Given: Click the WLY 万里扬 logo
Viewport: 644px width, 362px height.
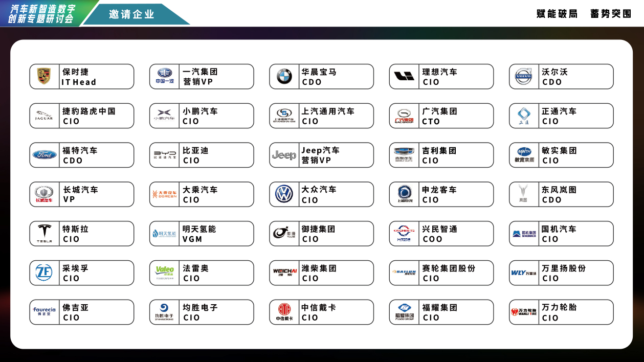Looking at the screenshot, I should tap(524, 273).
